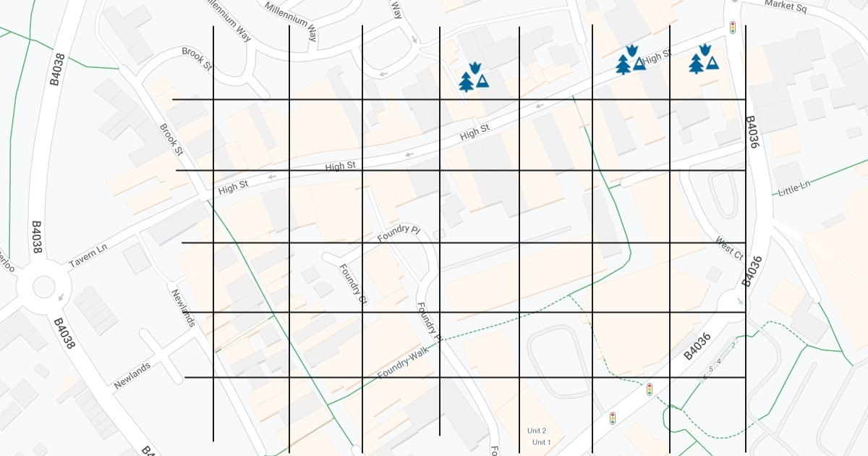
Task: Click the B4036 label just below West Ct
Action: (x=752, y=271)
